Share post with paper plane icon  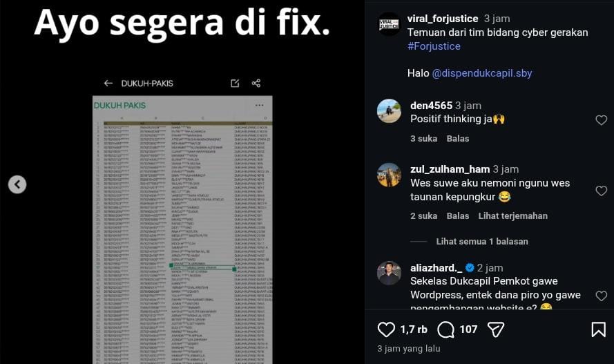pos(496,329)
